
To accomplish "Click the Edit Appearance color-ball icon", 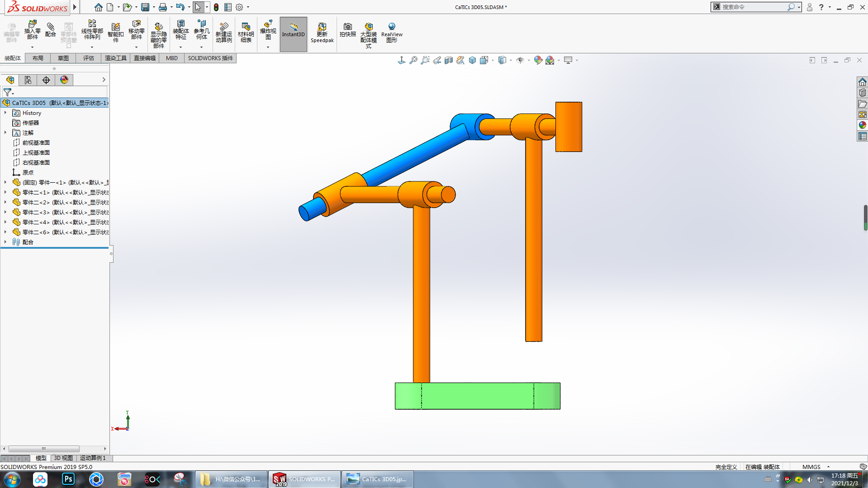I will [x=538, y=60].
